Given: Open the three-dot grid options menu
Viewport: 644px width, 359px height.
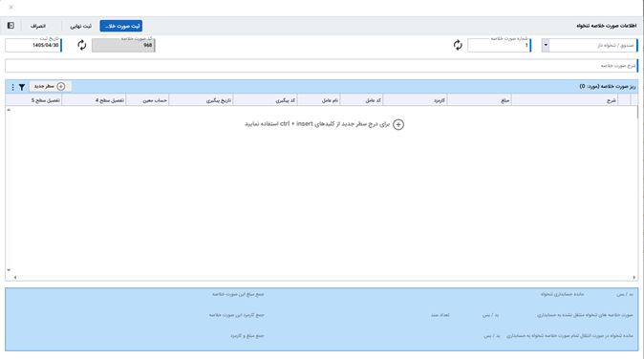Looking at the screenshot, I should point(12,87).
